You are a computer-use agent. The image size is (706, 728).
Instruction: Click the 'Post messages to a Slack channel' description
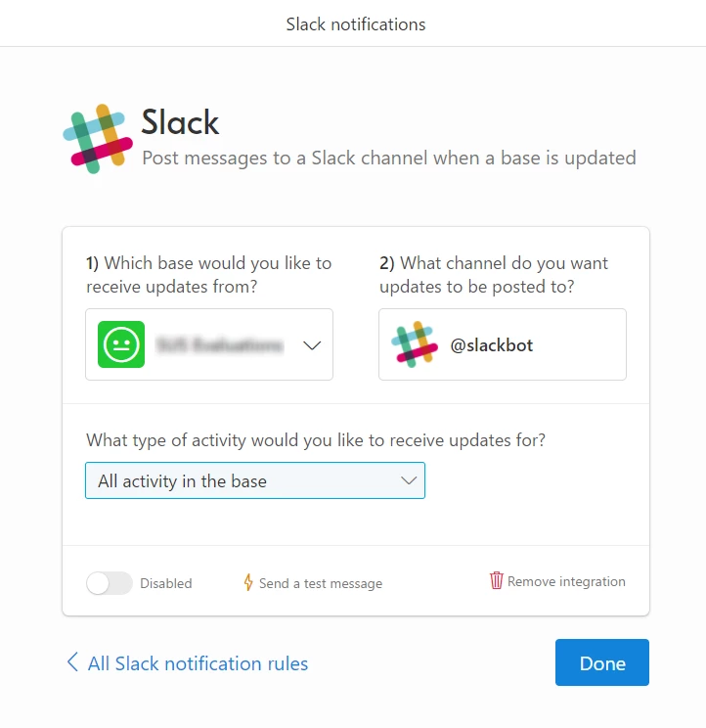pos(389,158)
